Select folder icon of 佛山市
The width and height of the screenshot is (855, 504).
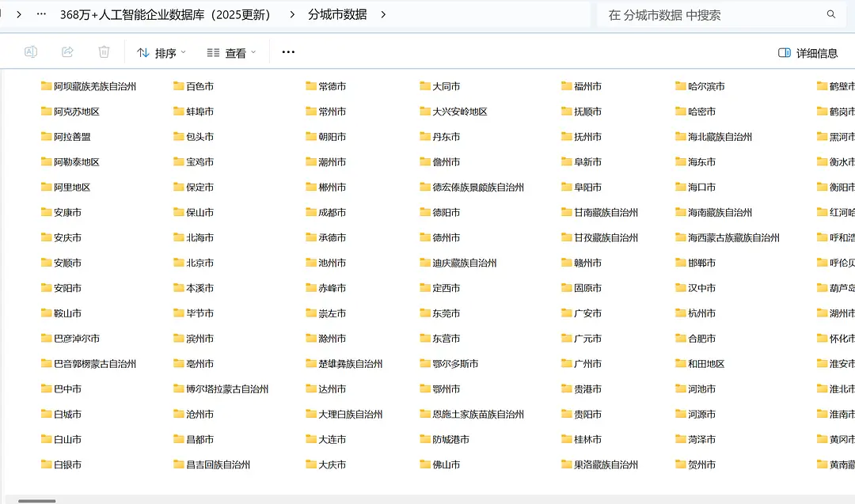coord(425,464)
